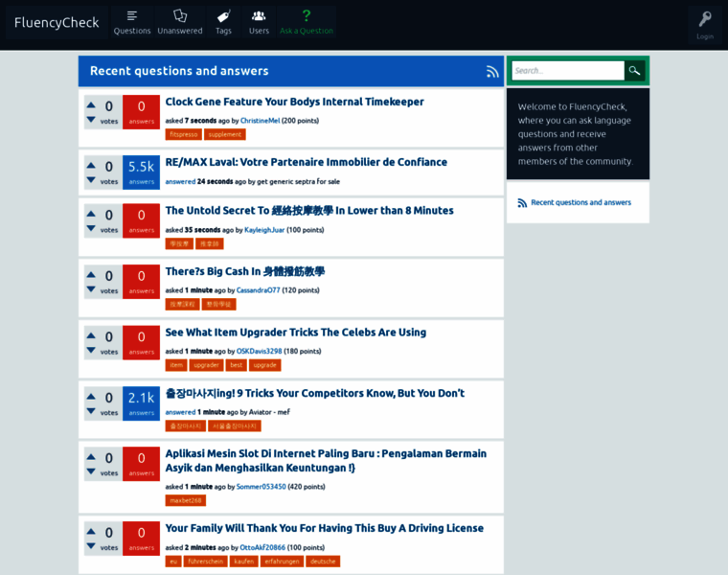Open Aplikasi Mesin Slot question title

point(326,461)
